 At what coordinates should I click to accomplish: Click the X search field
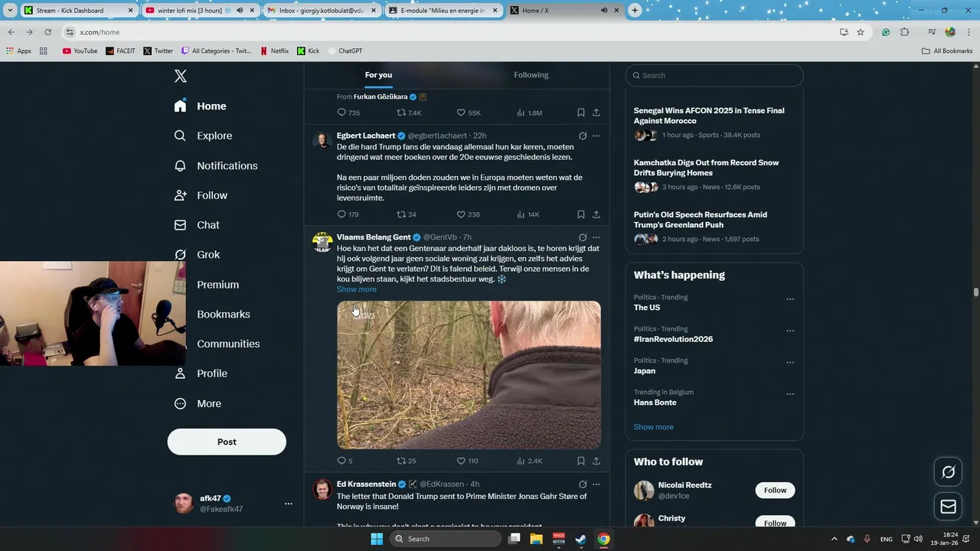(x=714, y=75)
